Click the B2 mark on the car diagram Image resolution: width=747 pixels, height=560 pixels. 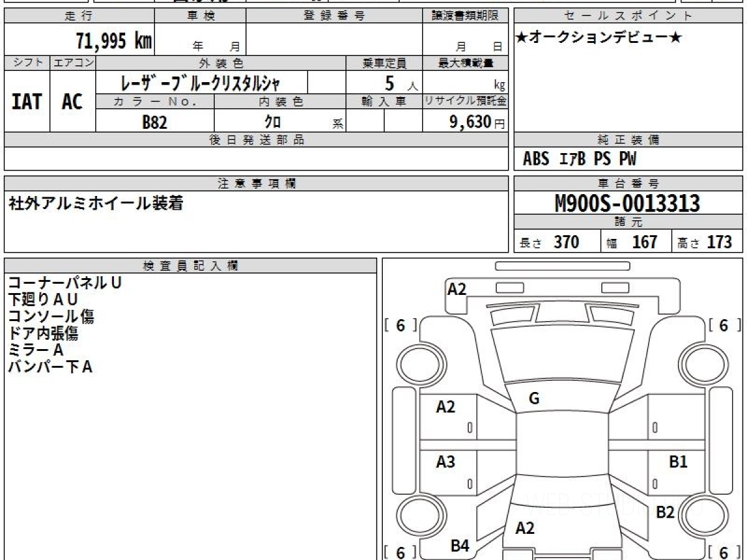665,512
